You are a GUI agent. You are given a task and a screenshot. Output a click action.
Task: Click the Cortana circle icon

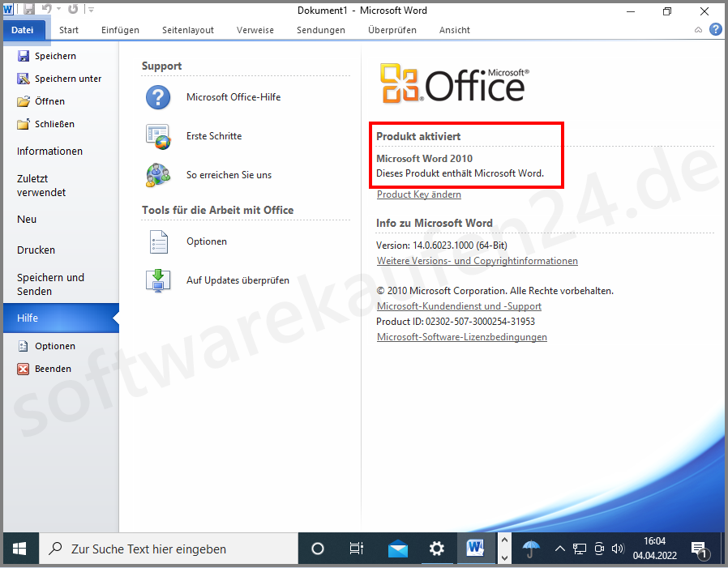click(x=318, y=549)
